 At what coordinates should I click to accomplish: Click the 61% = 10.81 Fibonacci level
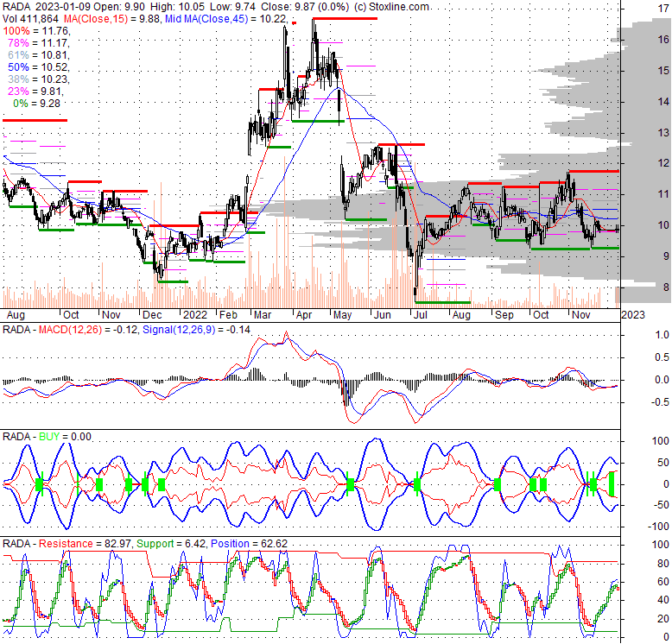coord(39,54)
